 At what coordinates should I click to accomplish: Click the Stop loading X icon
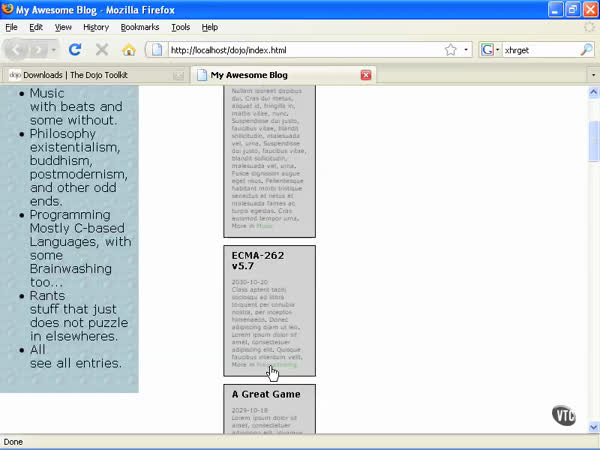pos(102,49)
